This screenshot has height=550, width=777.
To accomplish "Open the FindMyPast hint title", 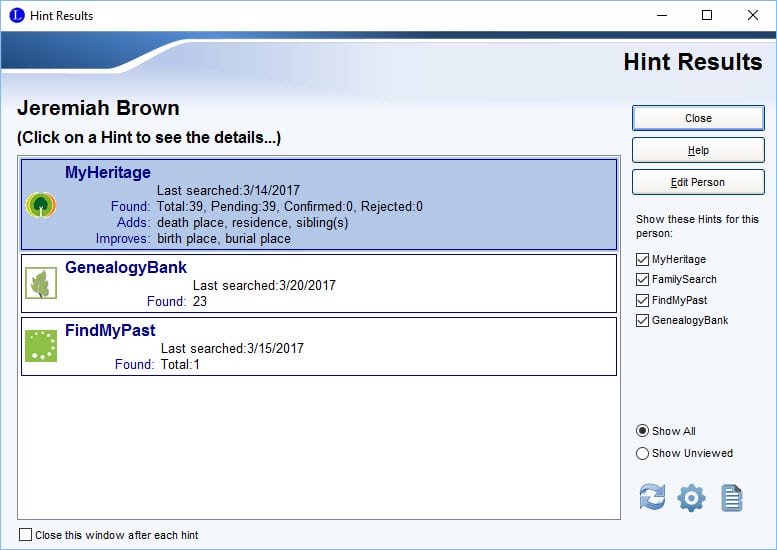I will [x=110, y=330].
